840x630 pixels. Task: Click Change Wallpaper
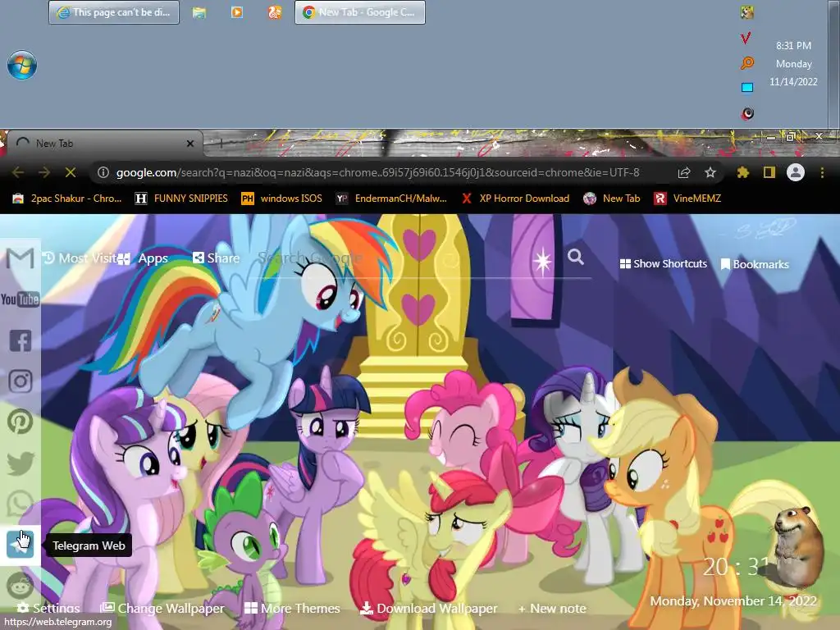162,608
